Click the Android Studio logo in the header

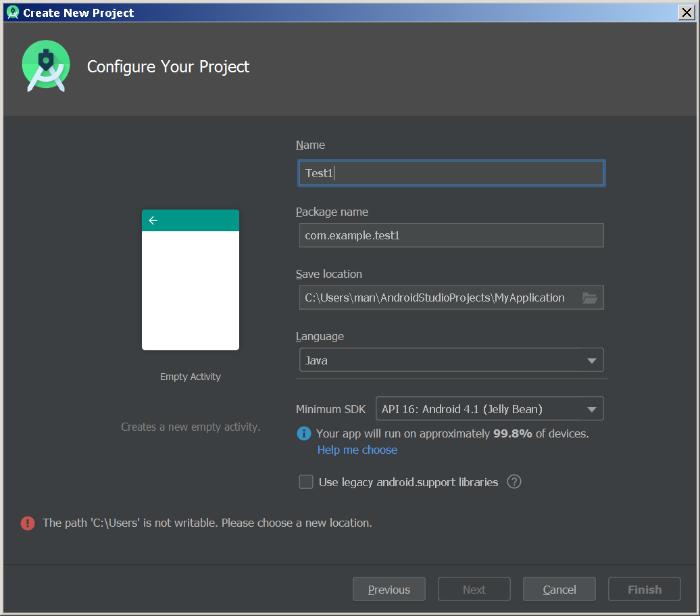[46, 66]
